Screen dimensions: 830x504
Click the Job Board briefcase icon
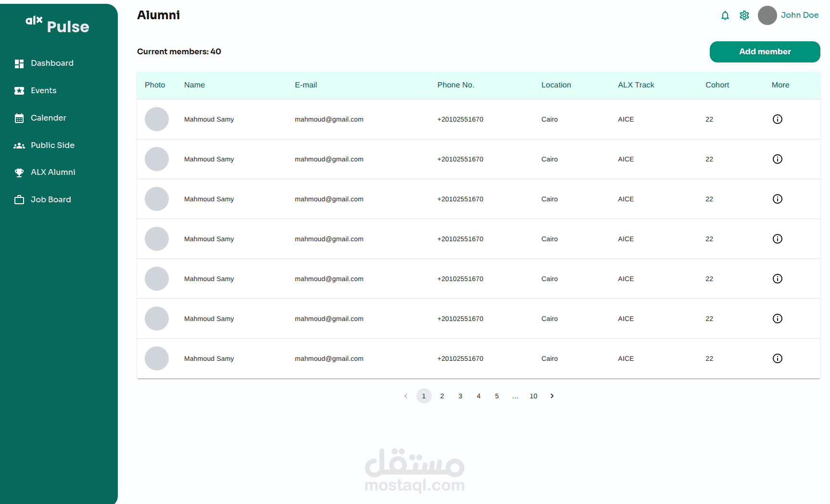19,200
